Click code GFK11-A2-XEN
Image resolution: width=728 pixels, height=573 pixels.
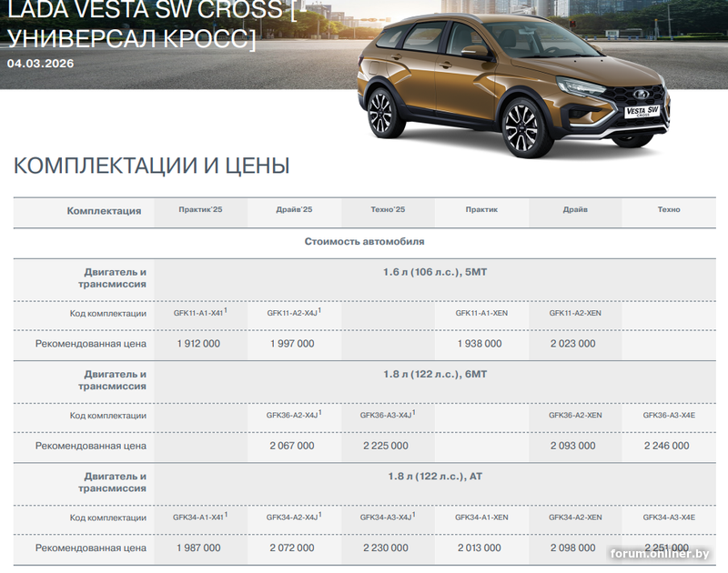click(575, 313)
